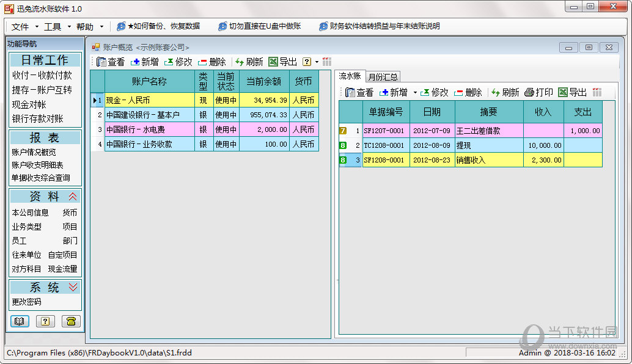Click the telephone contact icon in navigation panel

click(71, 321)
